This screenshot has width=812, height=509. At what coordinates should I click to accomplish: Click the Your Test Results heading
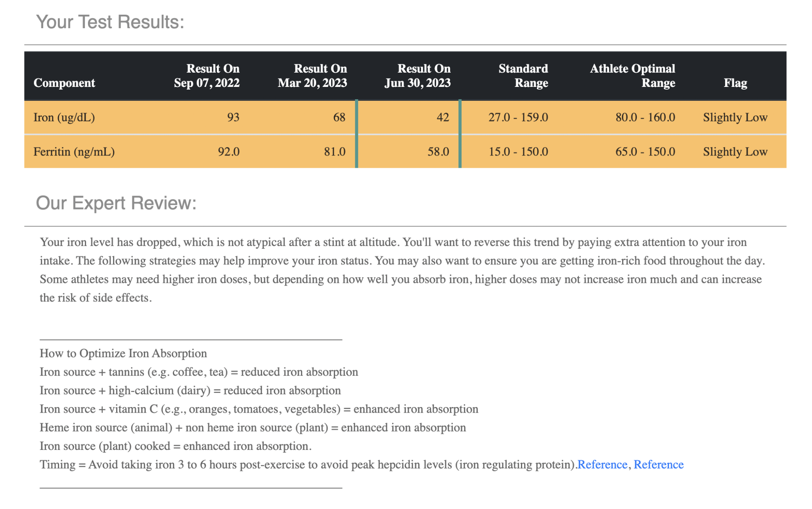tap(110, 22)
